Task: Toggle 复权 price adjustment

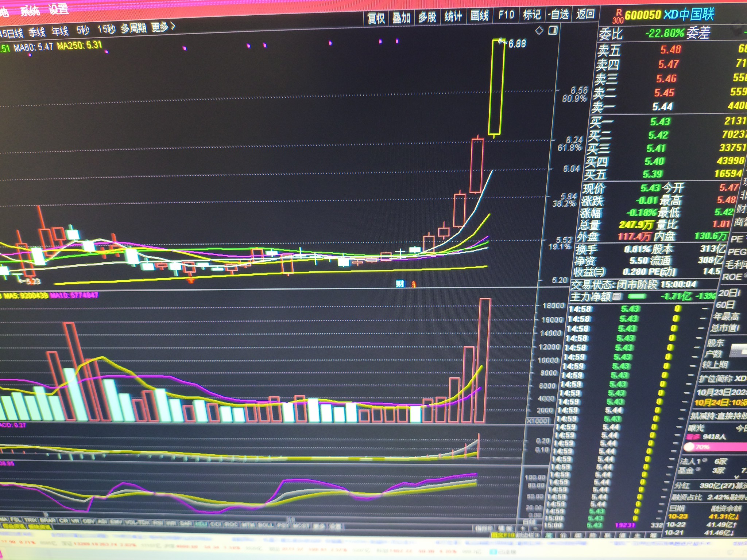Action: click(x=376, y=18)
